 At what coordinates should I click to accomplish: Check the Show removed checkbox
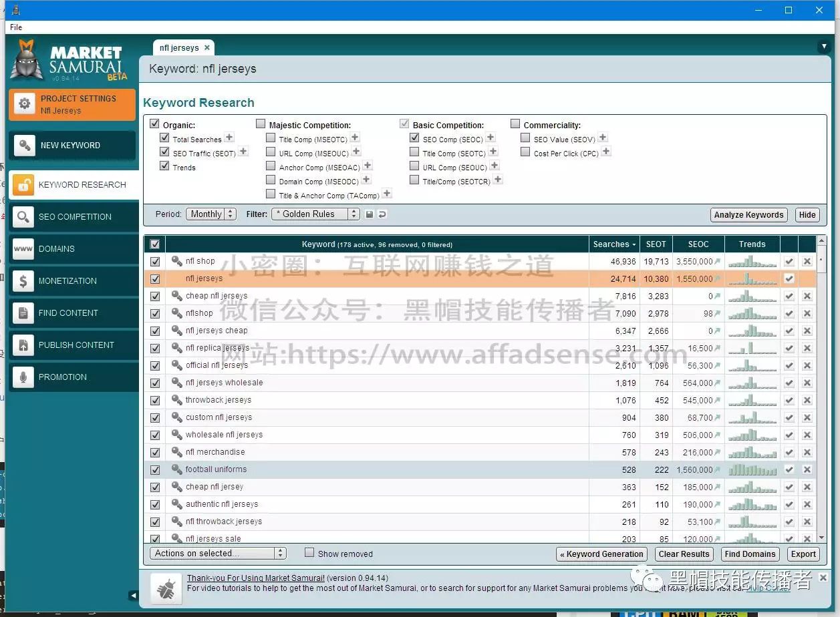point(309,553)
